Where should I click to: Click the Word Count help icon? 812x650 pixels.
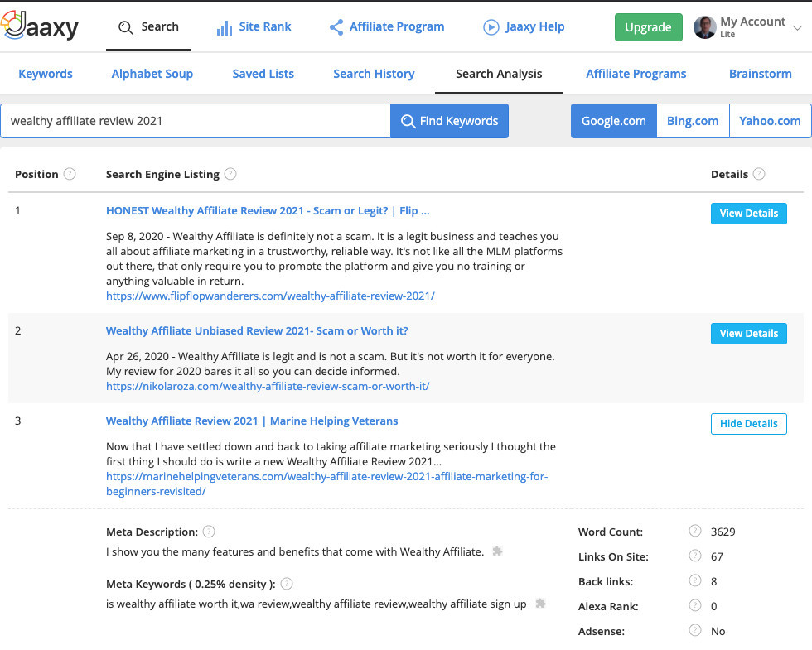[x=695, y=531]
